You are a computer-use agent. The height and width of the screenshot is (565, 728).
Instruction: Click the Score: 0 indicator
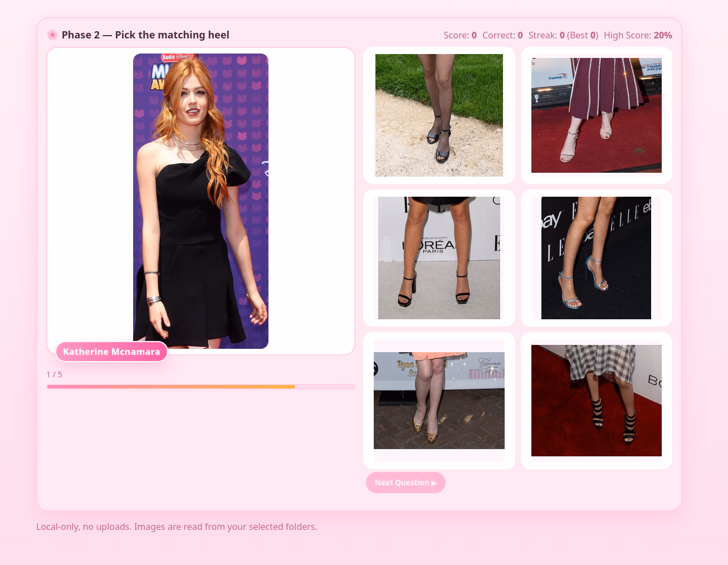[x=460, y=35]
